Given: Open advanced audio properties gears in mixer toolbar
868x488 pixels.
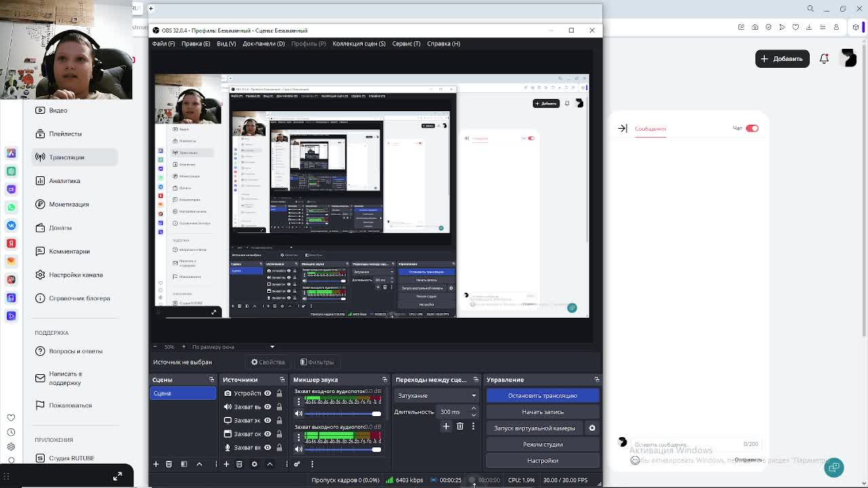Looking at the screenshot, I should click(x=297, y=464).
